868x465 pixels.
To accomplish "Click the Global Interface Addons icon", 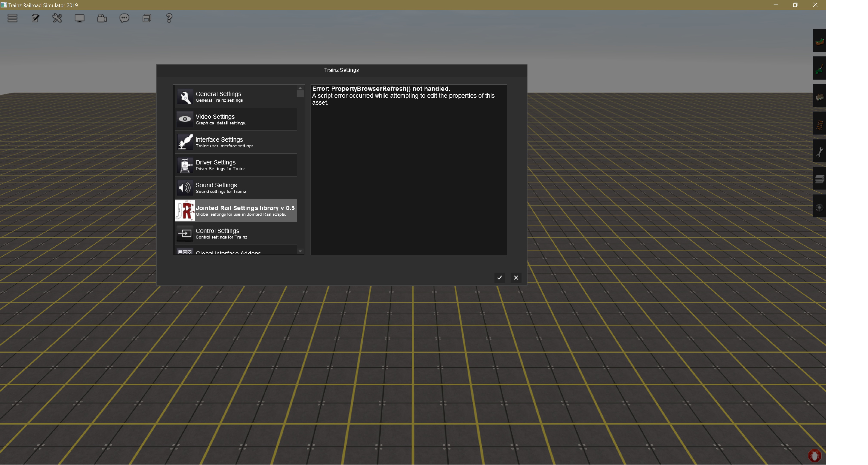I will point(185,252).
